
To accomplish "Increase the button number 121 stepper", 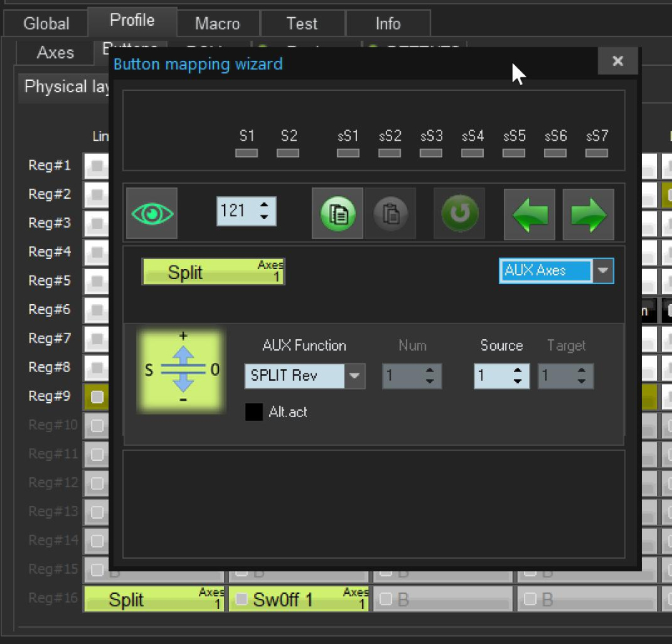I will [x=265, y=205].
